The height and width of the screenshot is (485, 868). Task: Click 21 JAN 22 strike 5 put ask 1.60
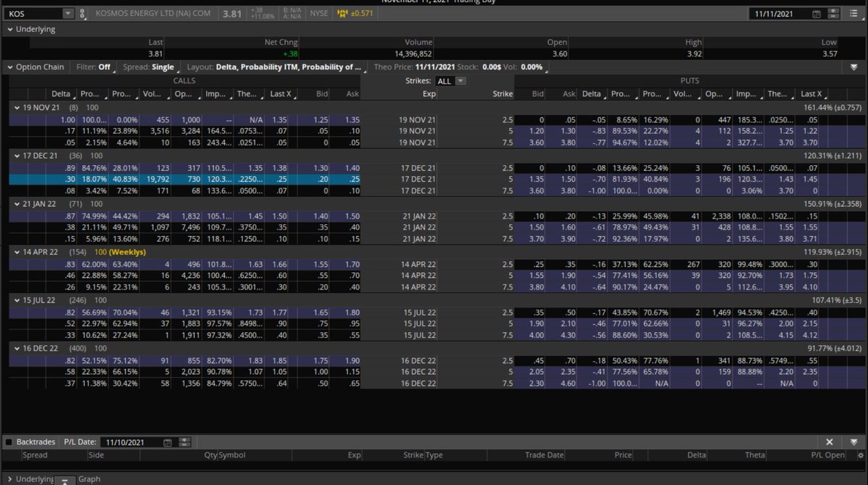pyautogui.click(x=569, y=227)
